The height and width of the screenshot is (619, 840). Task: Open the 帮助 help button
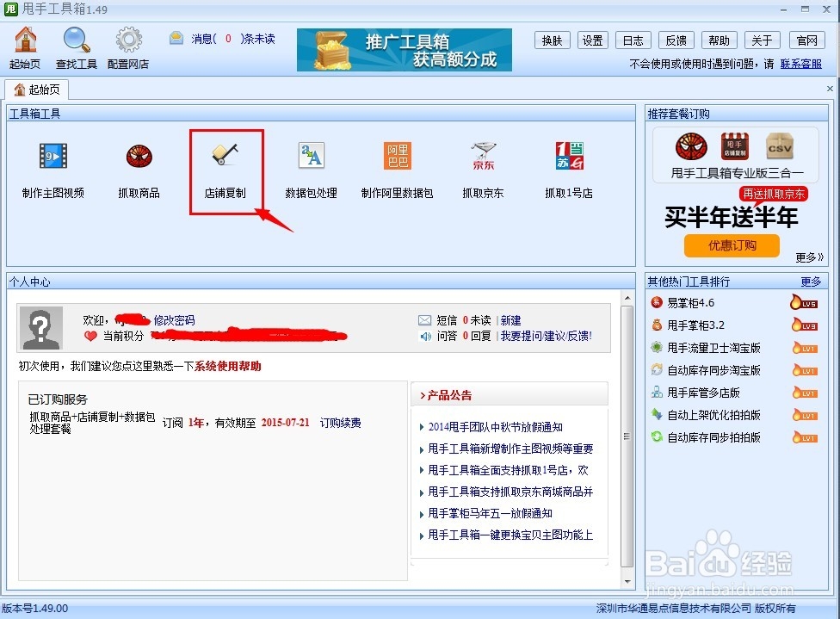[719, 40]
